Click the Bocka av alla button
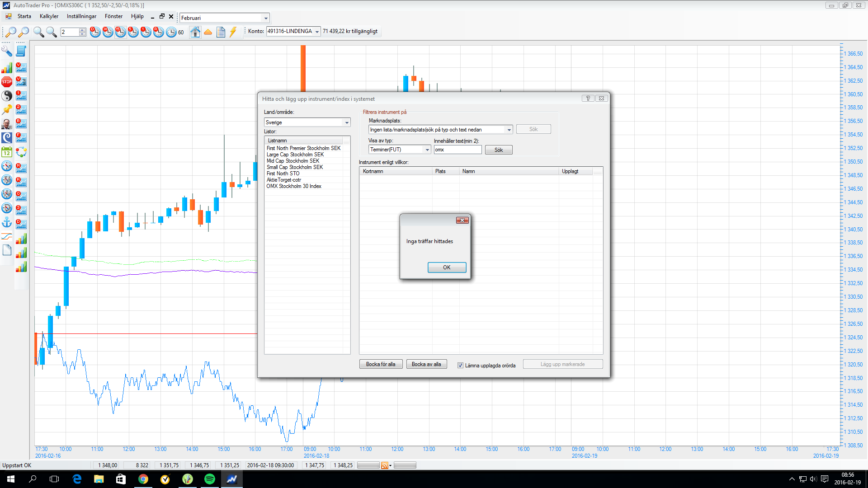This screenshot has height=488, width=868. (x=426, y=364)
